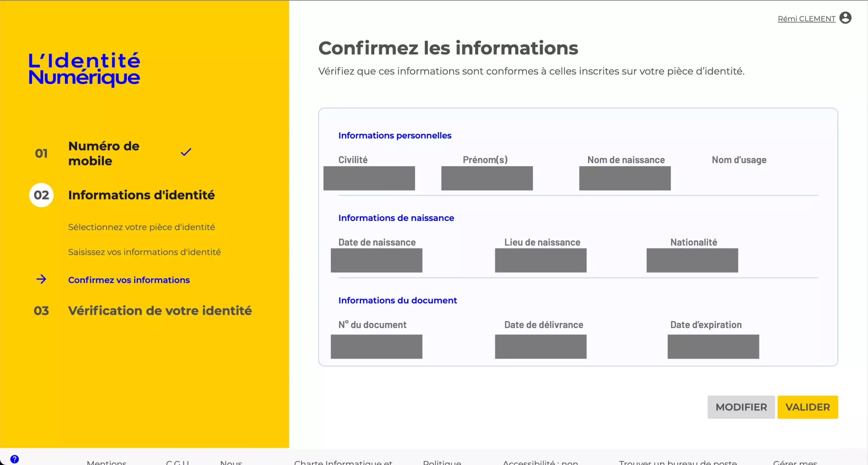Image resolution: width=868 pixels, height=465 pixels.
Task: Select step 01 Numéro de mobile
Action: point(104,153)
